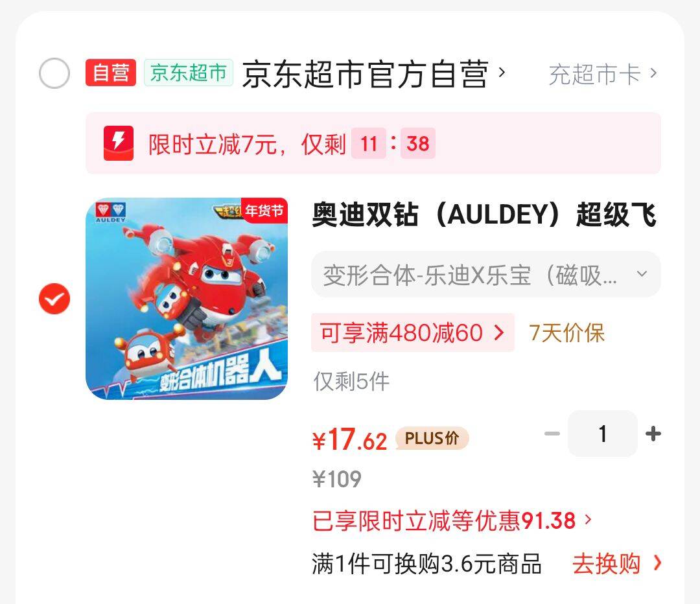Uncheck the red product selection checkmark
The height and width of the screenshot is (604, 700).
tap(54, 299)
